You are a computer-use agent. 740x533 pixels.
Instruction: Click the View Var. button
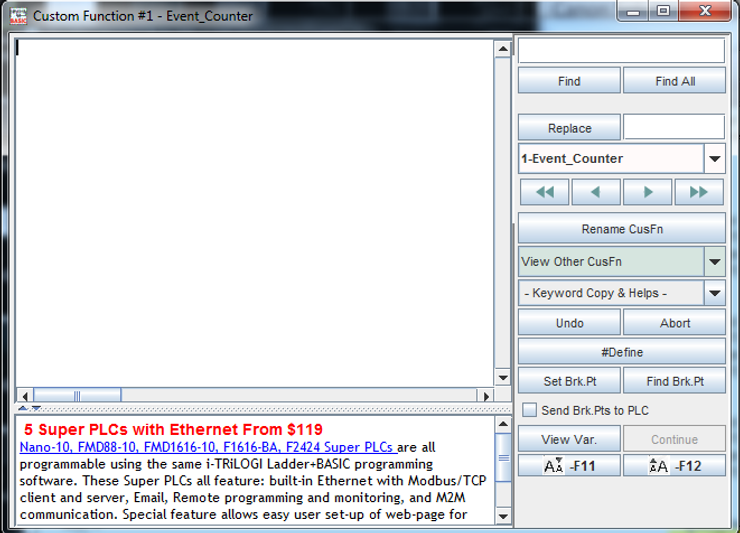[x=569, y=439]
